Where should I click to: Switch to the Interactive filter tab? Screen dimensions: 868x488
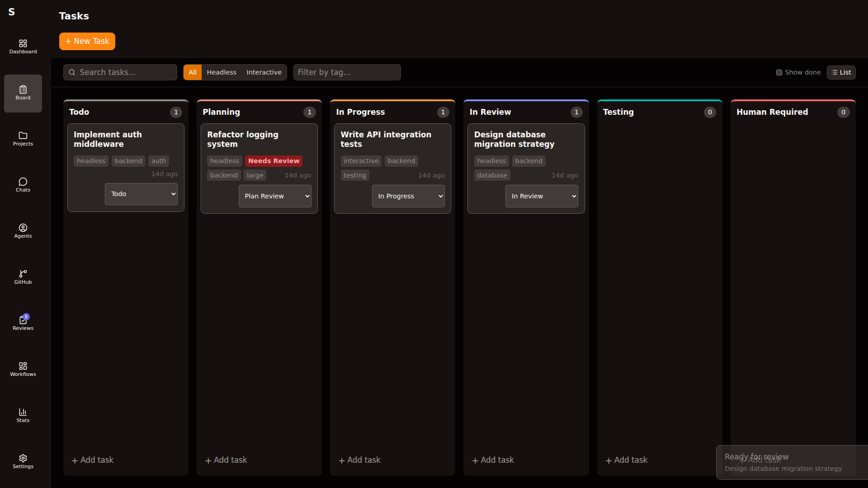tap(264, 72)
